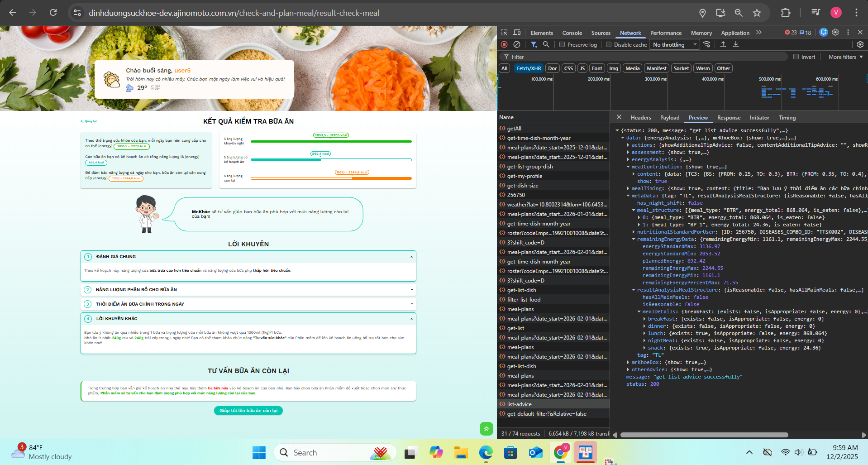Select the getAll network request
This screenshot has height=465, width=868.
(x=553, y=129)
